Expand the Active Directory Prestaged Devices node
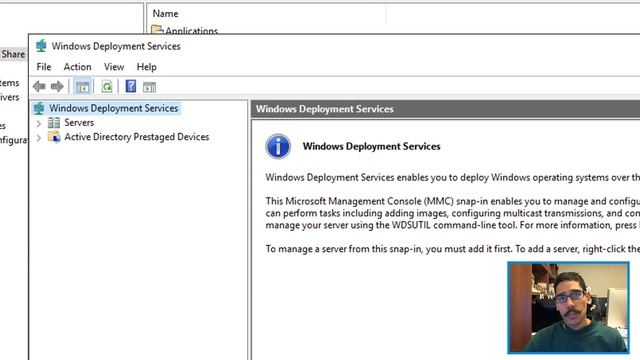The height and width of the screenshot is (360, 640). click(39, 138)
